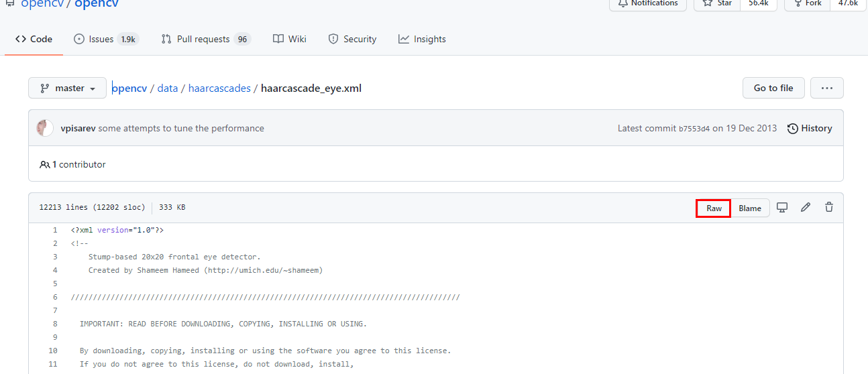Click the Issues count badge 1.9k
The width and height of the screenshot is (868, 374).
[127, 39]
